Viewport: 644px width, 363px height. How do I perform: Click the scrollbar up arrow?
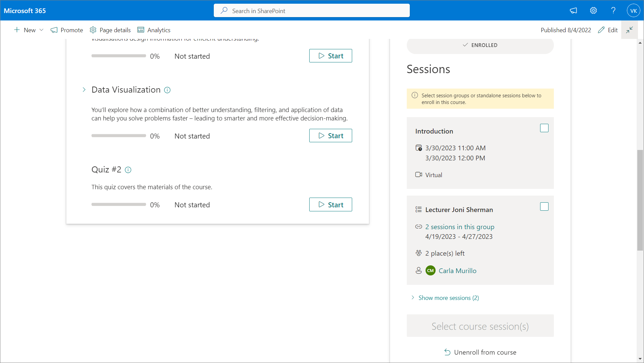tap(640, 43)
